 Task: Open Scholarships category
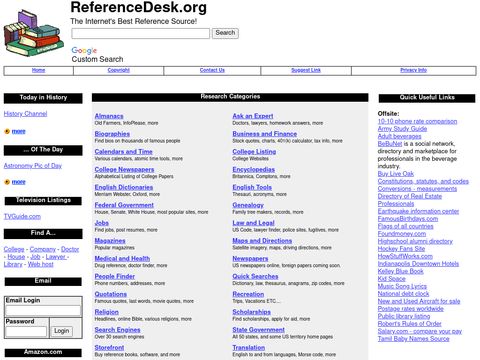251,312
